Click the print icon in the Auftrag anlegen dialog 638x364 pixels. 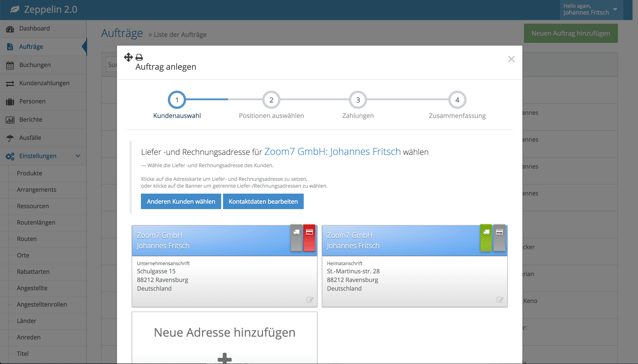point(139,57)
